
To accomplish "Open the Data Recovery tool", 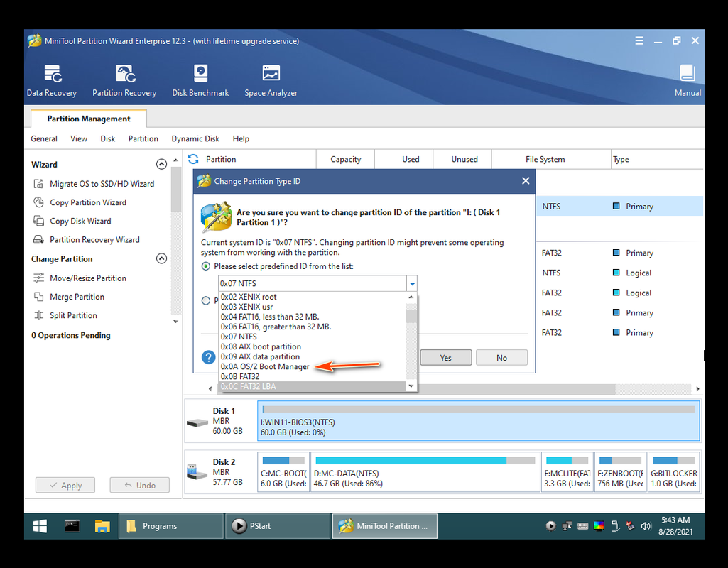I will pos(52,81).
